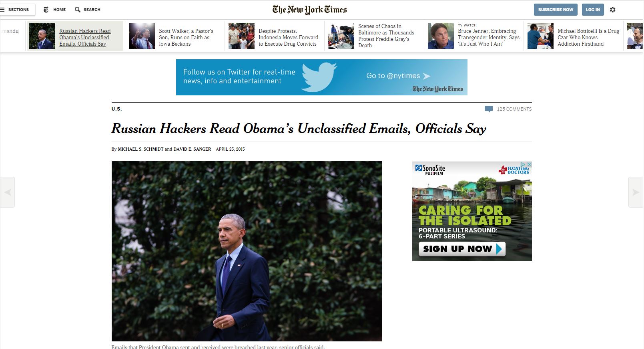
Task: Open the Search magnifier icon
Action: 78,10
